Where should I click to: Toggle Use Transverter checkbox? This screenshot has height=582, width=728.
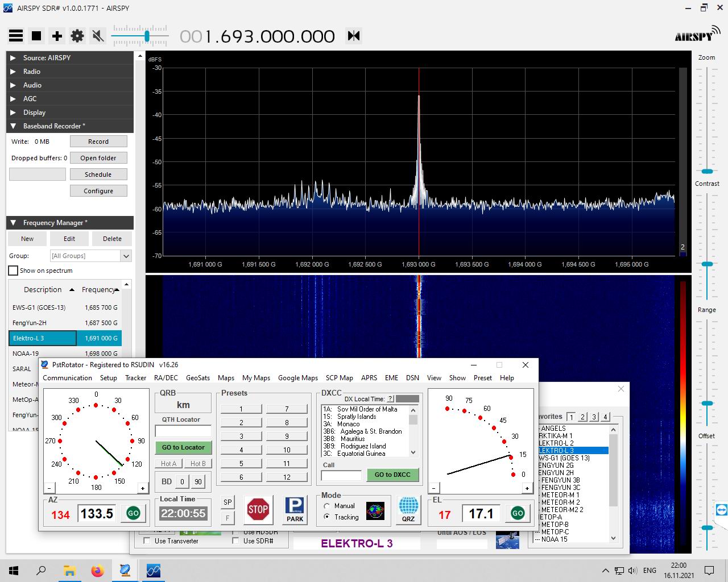[146, 541]
